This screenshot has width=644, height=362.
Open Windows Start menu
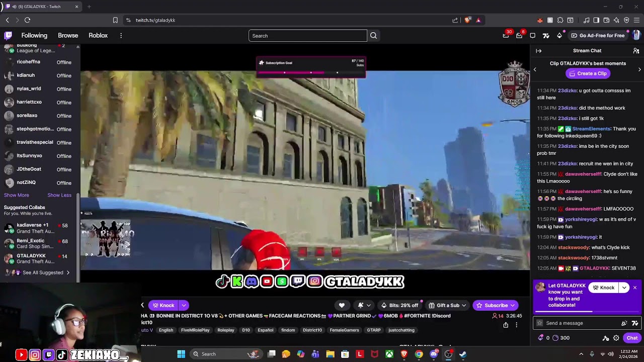(x=181, y=354)
